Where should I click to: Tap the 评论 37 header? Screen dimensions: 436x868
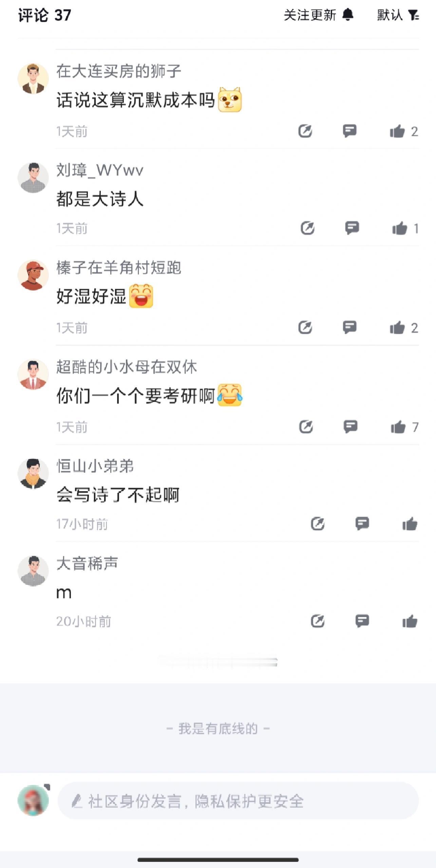click(x=44, y=15)
